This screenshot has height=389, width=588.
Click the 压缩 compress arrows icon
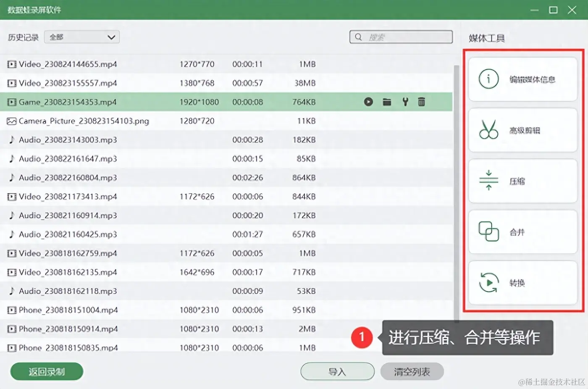[488, 180]
